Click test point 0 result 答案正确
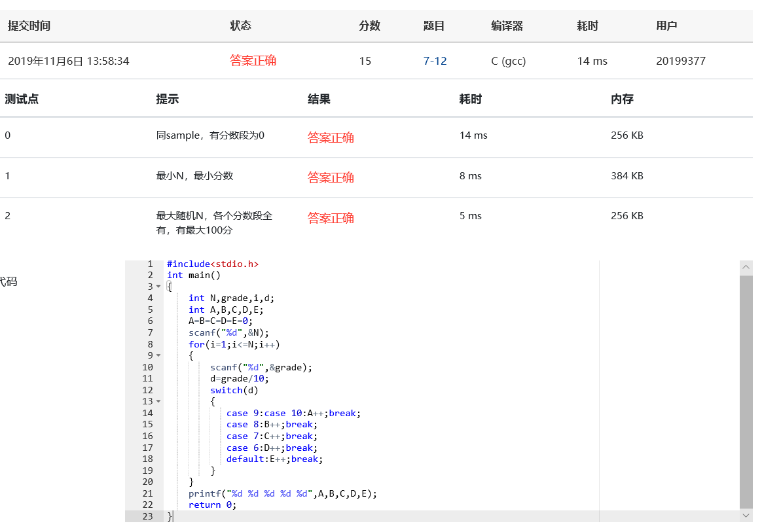The height and width of the screenshot is (532, 762). pyautogui.click(x=331, y=137)
